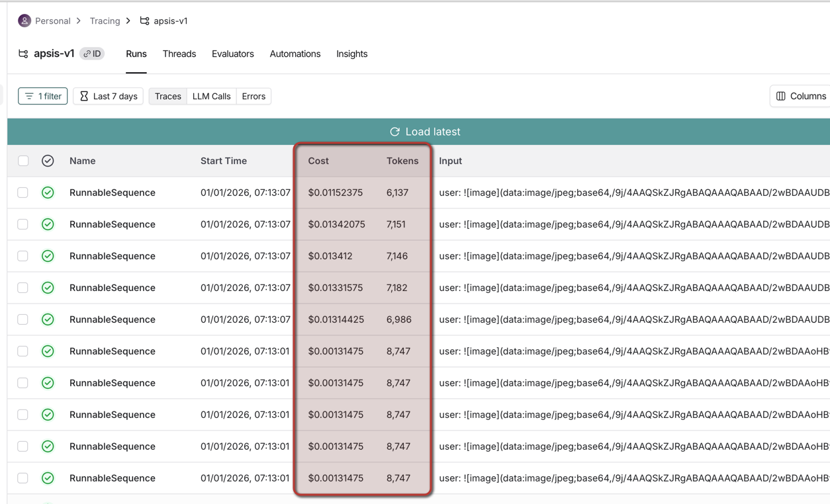
Task: Open the Tracing breadcrumb menu
Action: pos(105,21)
